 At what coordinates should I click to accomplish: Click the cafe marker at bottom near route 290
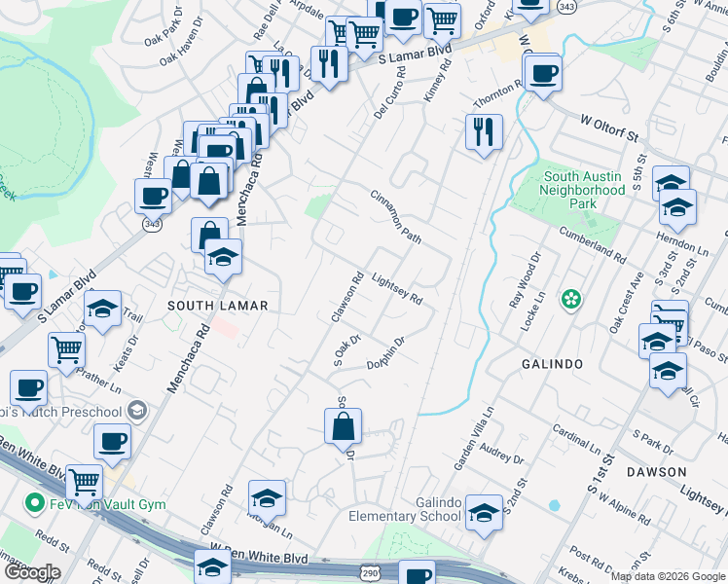pyautogui.click(x=417, y=573)
